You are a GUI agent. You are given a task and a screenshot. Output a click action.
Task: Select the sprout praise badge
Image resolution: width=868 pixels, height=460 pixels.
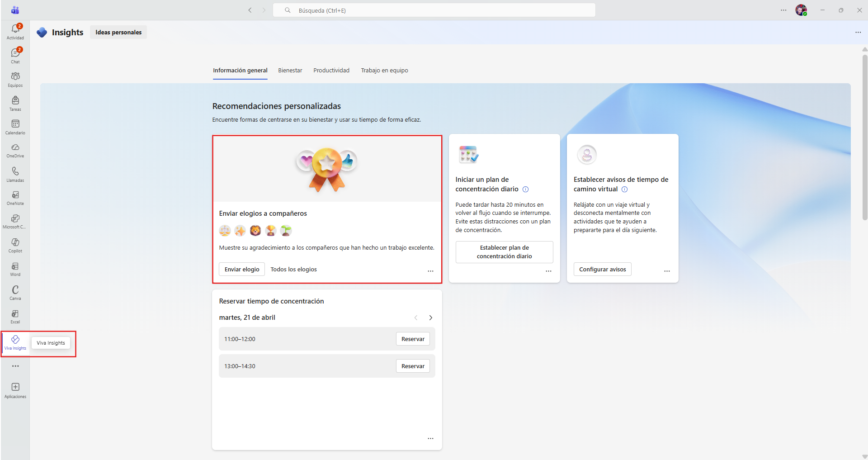(x=286, y=231)
